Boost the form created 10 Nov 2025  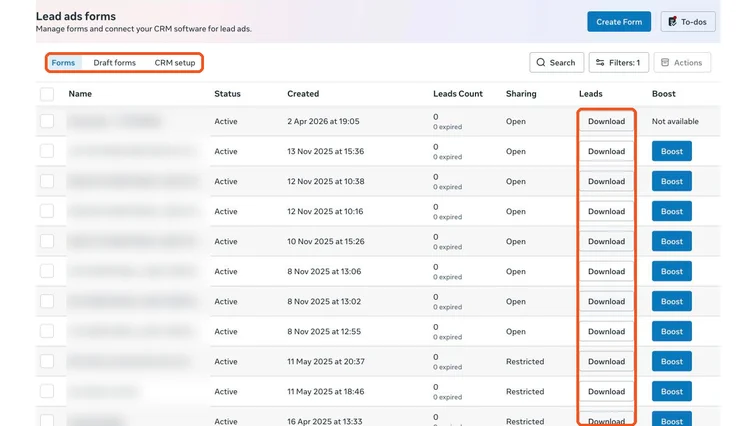pyautogui.click(x=672, y=241)
